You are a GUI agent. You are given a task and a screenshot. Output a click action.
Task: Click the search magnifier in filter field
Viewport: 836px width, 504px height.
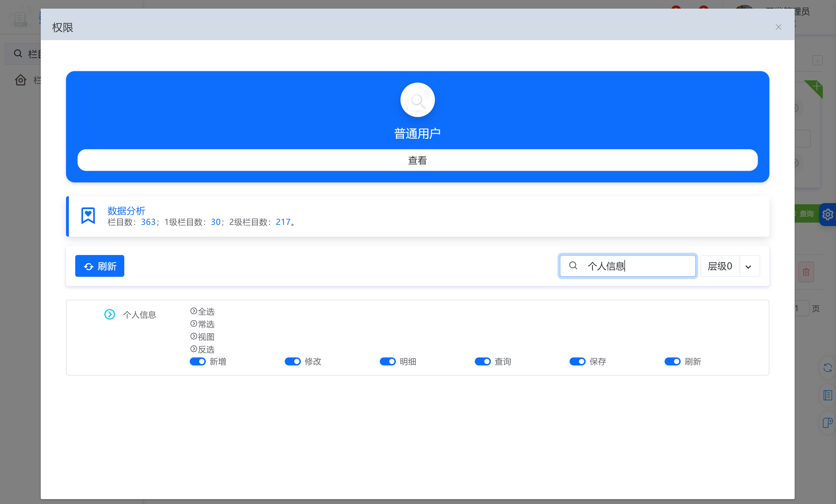point(573,266)
